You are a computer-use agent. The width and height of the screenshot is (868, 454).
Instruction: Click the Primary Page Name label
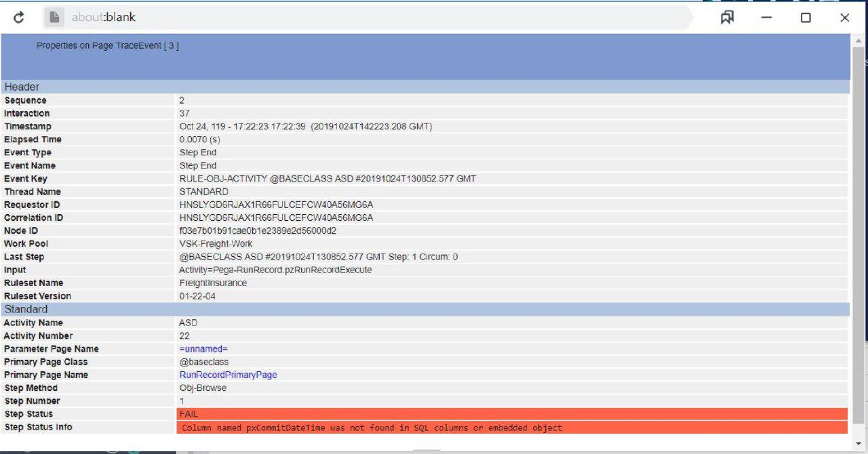tap(46, 375)
